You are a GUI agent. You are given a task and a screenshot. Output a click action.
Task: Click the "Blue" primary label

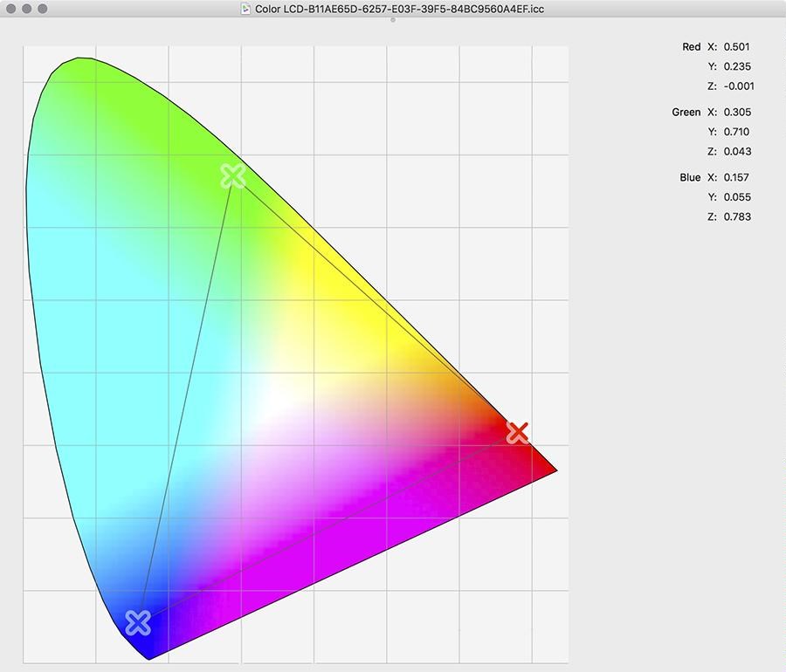point(690,177)
